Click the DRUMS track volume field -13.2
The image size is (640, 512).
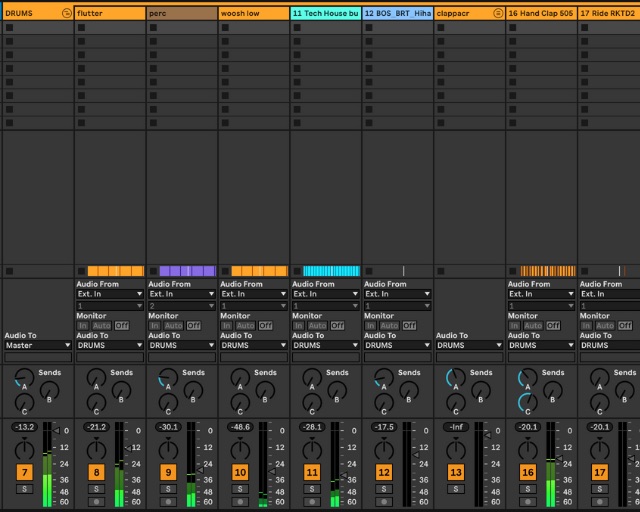tap(24, 427)
